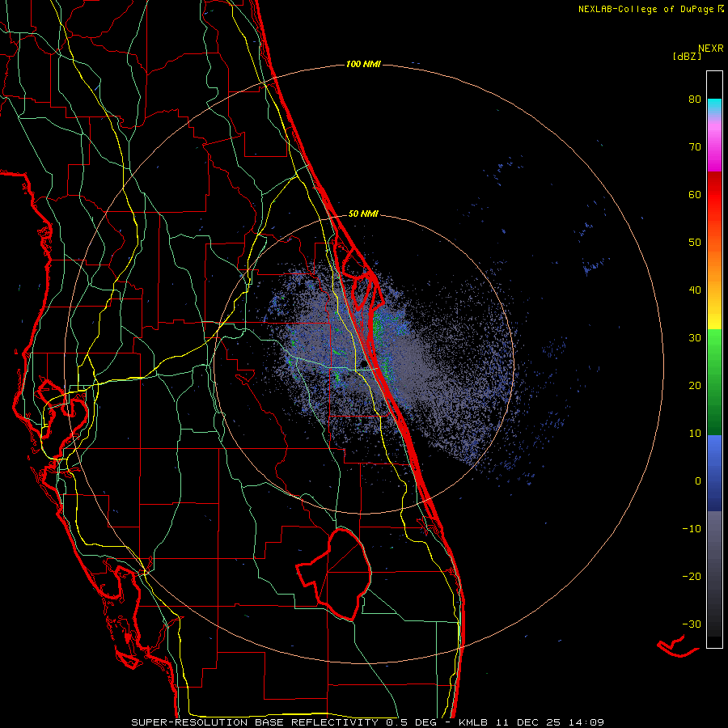Click the large red-outlined lake near map bottom

(x=335, y=574)
